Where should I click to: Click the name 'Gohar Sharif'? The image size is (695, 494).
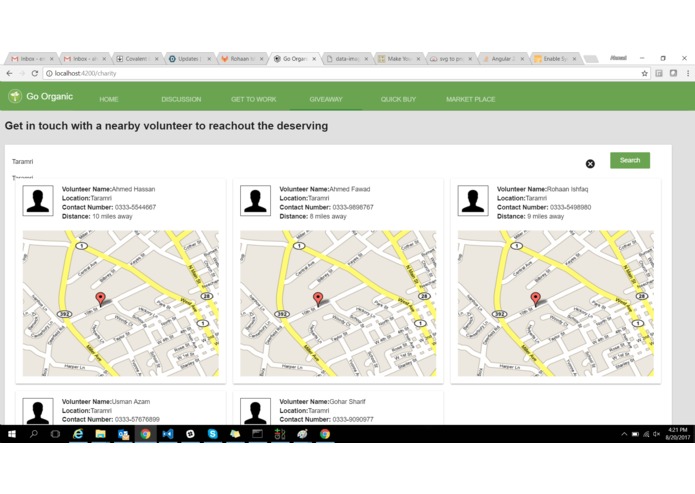(348, 402)
